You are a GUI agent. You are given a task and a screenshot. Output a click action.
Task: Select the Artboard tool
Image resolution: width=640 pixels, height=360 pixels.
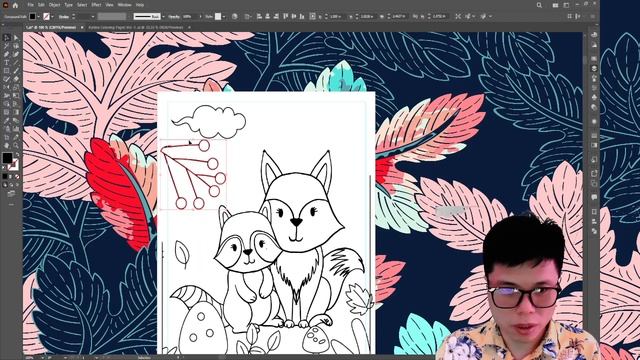pyautogui.click(x=7, y=137)
